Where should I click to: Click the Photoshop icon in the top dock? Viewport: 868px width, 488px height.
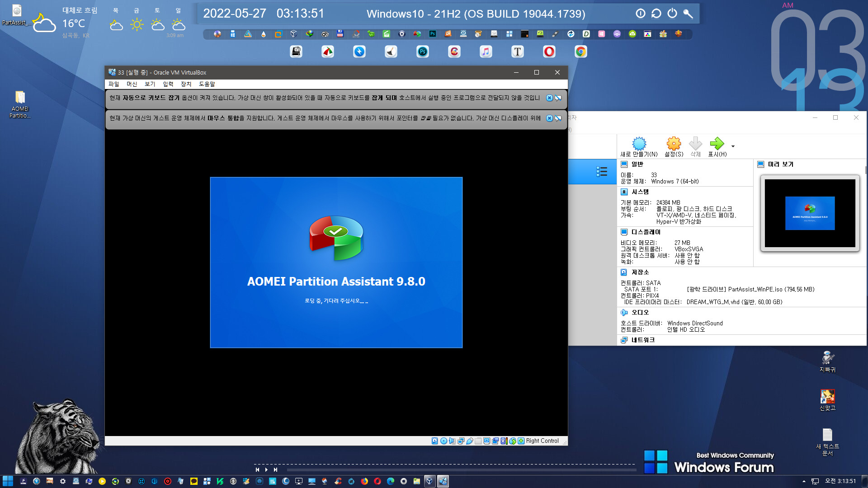pos(422,52)
